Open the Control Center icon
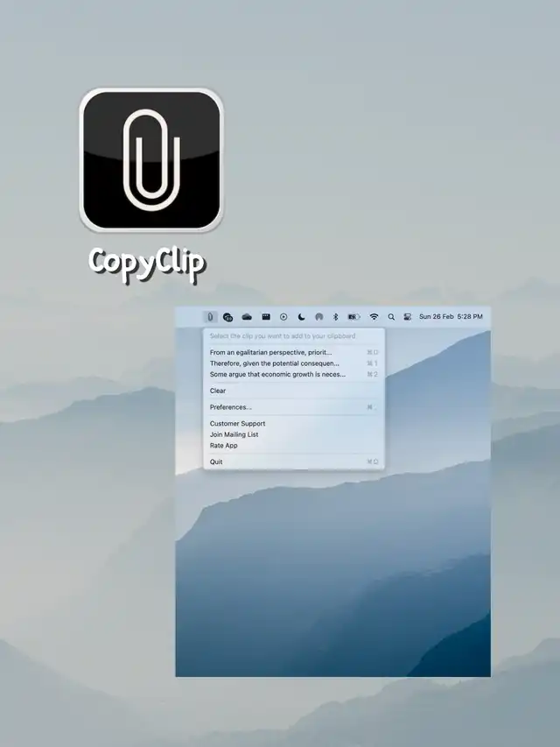The width and height of the screenshot is (560, 747). point(407,316)
